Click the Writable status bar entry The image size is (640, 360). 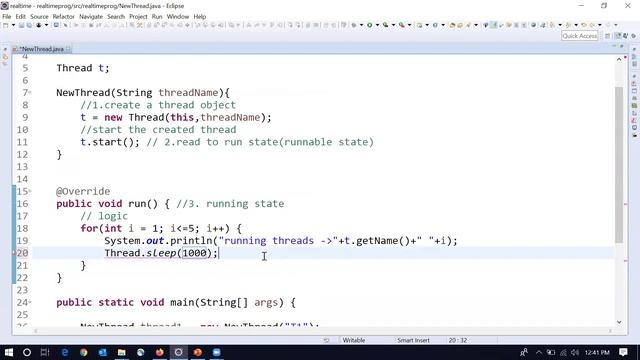tap(353, 340)
